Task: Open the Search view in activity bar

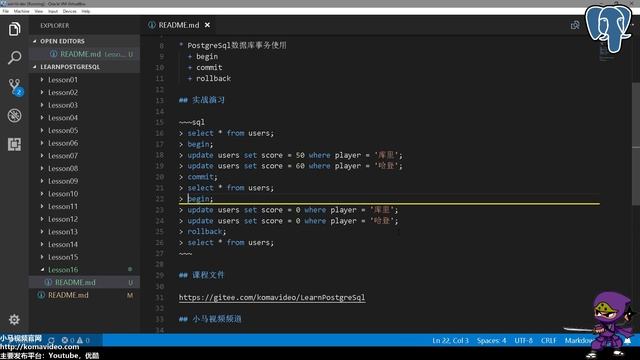Action: [x=14, y=58]
